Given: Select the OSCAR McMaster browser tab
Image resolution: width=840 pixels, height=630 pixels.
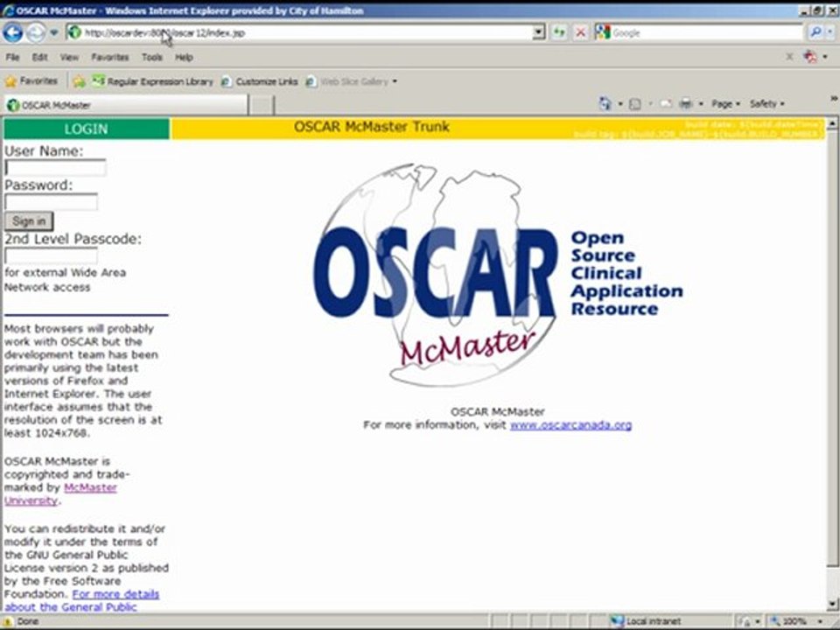Looking at the screenshot, I should tap(126, 105).
